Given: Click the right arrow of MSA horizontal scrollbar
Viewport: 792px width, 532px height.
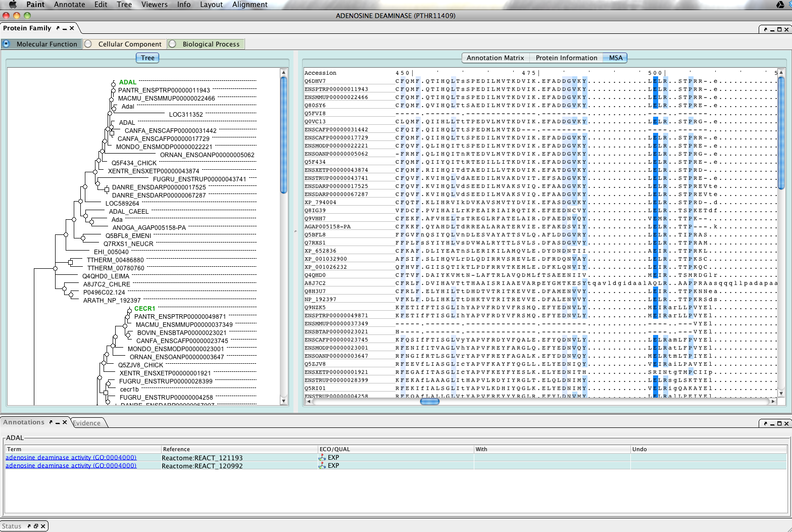Looking at the screenshot, I should pyautogui.click(x=773, y=401).
